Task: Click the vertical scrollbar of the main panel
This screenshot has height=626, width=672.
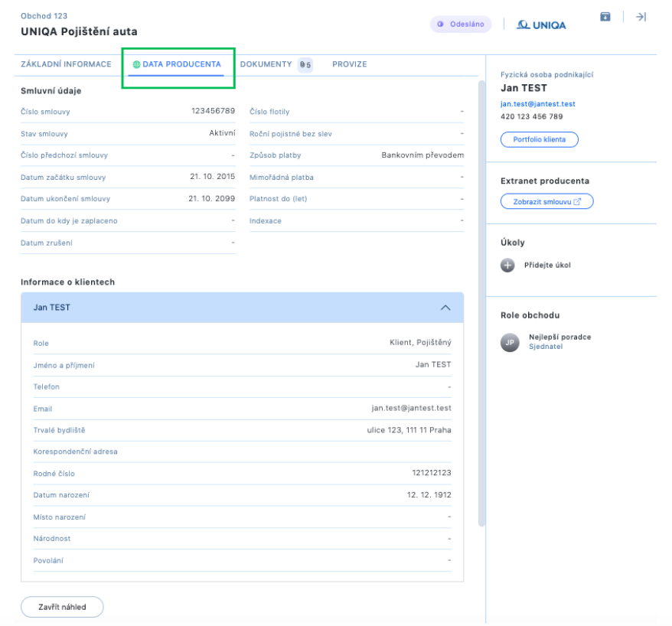Action: (481, 306)
